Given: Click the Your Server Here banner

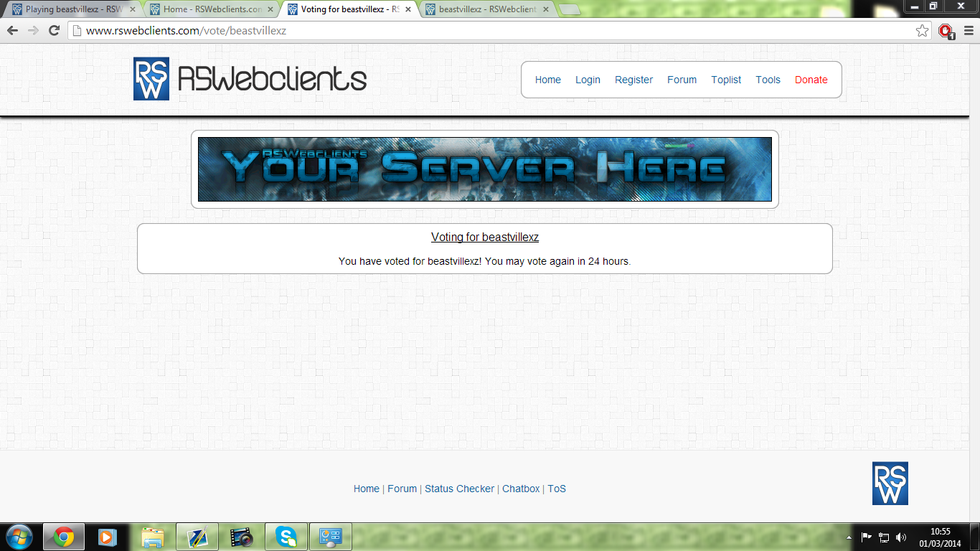Looking at the screenshot, I should 485,169.
